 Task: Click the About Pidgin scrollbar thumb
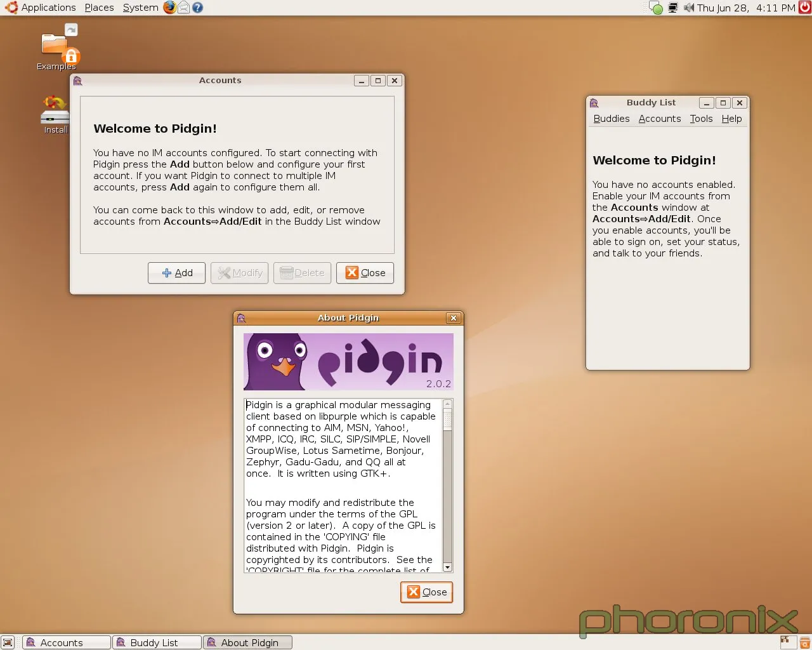[447, 420]
